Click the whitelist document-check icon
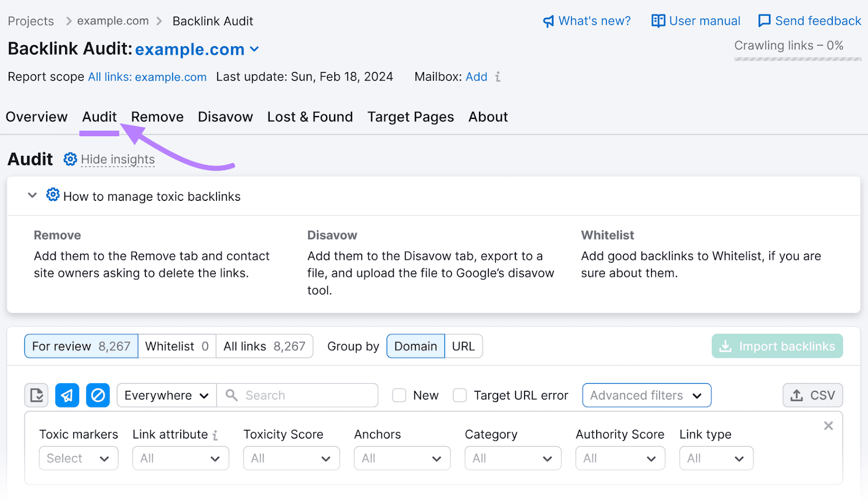Viewport: 868px width, 501px height. pyautogui.click(x=36, y=395)
